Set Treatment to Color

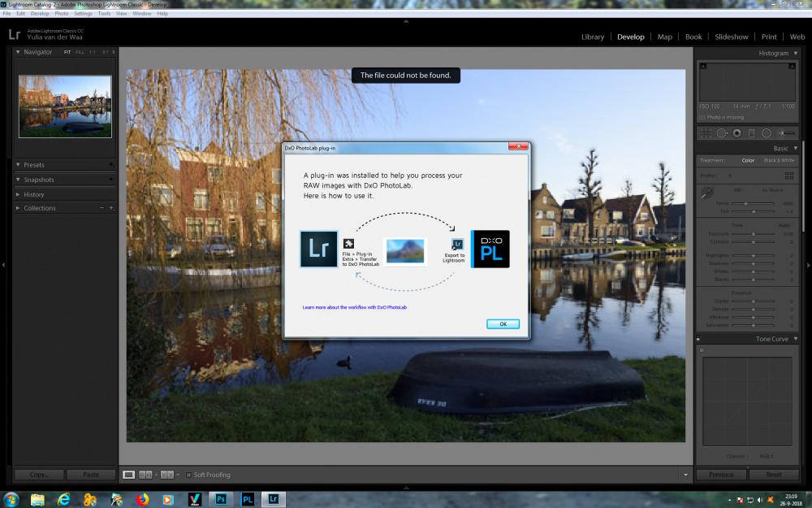point(748,161)
